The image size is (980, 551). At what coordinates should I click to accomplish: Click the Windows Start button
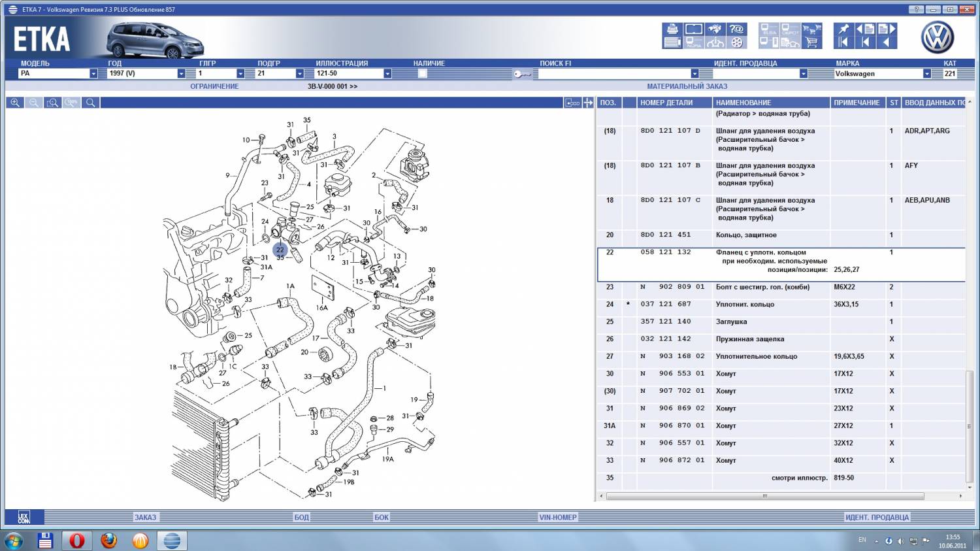point(14,541)
